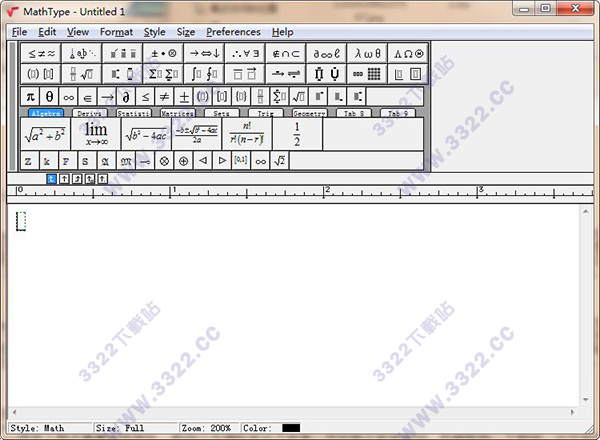Open the boxes templates palette
The image size is (600, 440).
click(408, 74)
